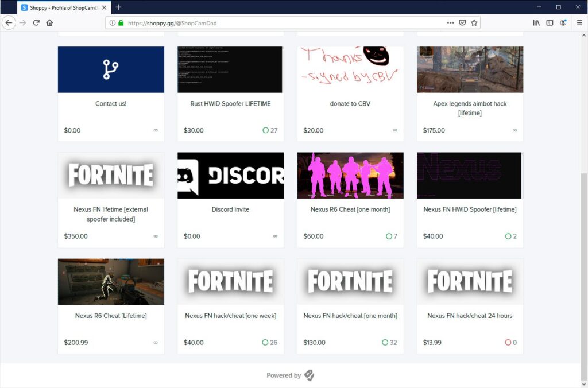The height and width of the screenshot is (388, 588).
Task: Toggle the sidebar view icon
Action: click(550, 23)
